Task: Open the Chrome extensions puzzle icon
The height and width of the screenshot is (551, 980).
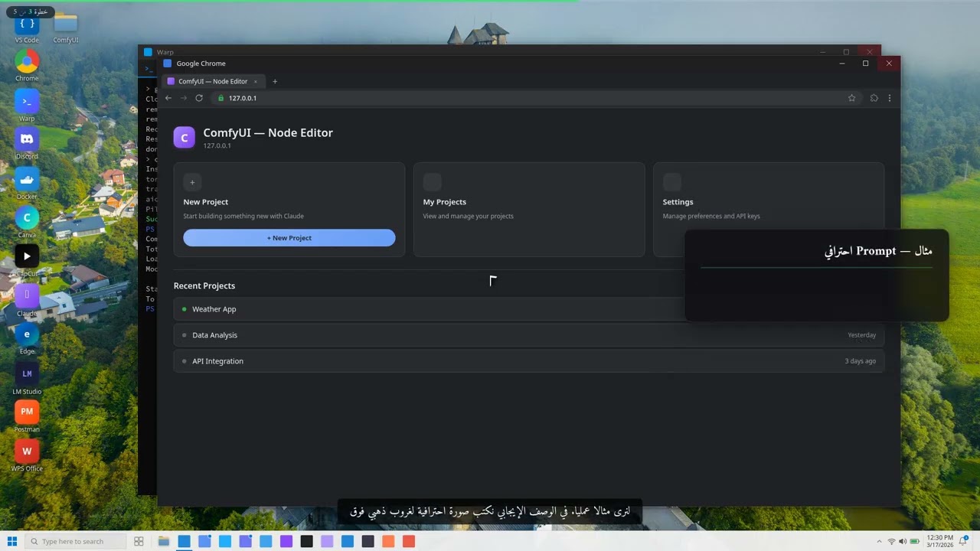Action: [x=874, y=98]
